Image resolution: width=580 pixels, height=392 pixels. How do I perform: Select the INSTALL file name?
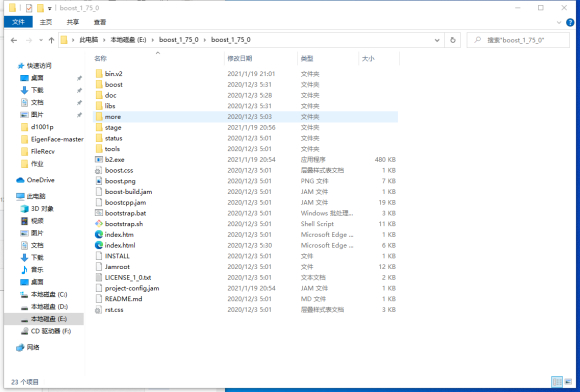click(117, 256)
